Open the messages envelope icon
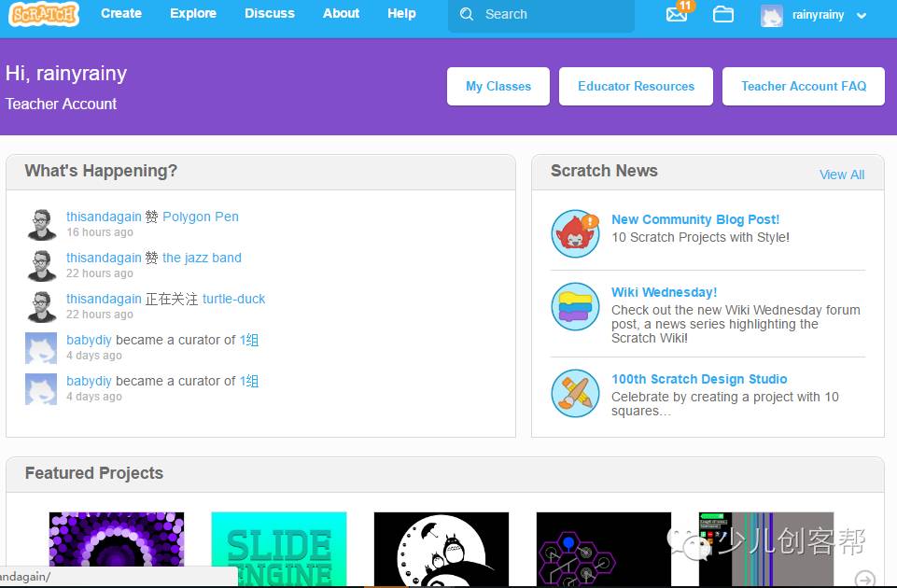Viewport: 897px width, 588px height. 677,14
